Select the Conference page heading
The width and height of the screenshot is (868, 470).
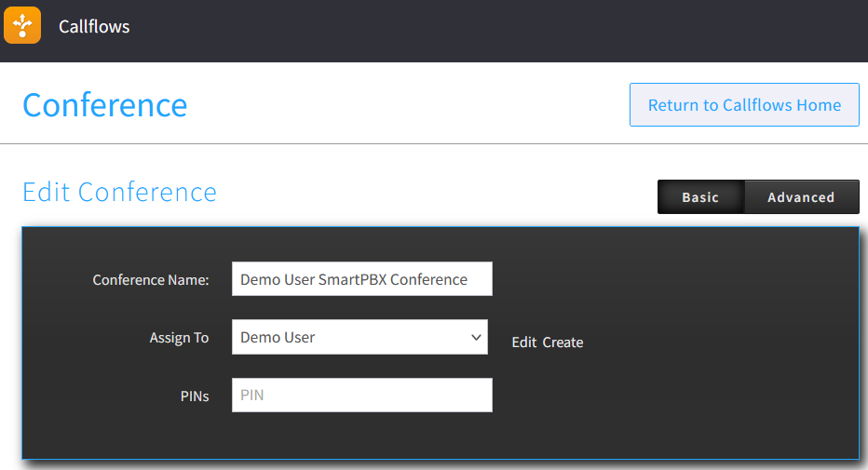coord(104,105)
